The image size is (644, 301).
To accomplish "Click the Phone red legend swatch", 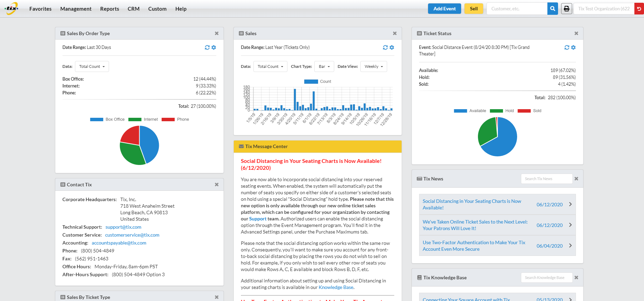I will (168, 120).
